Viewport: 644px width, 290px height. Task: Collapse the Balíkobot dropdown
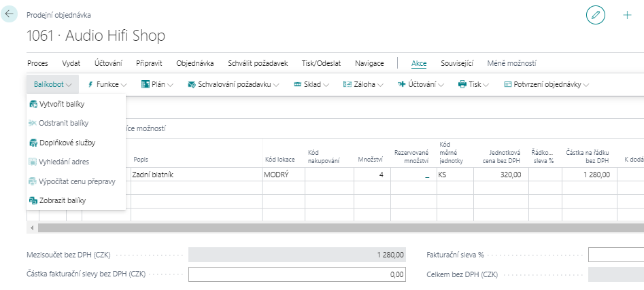53,84
